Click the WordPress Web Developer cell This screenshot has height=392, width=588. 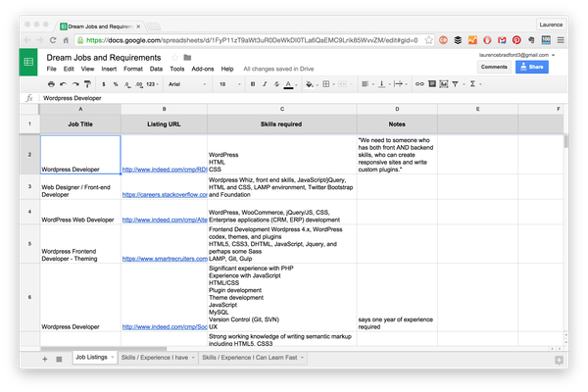point(80,212)
